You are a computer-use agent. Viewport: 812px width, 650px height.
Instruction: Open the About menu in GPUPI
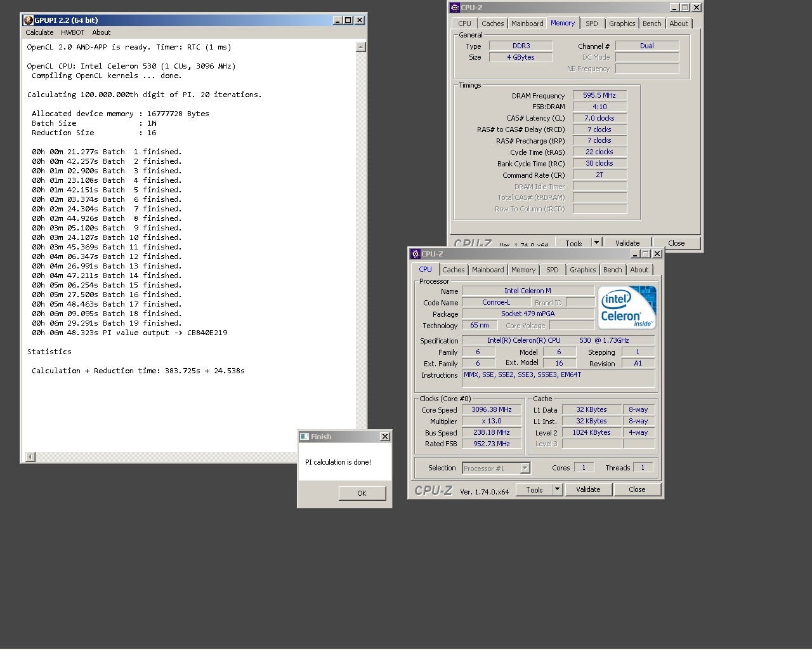pyautogui.click(x=101, y=32)
